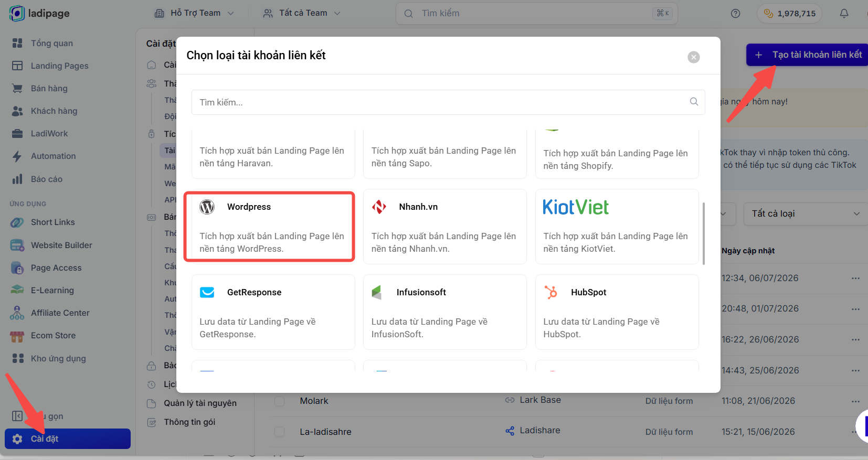Click the Cài đặt settings button
Image resolution: width=868 pixels, height=460 pixels.
pyautogui.click(x=68, y=438)
